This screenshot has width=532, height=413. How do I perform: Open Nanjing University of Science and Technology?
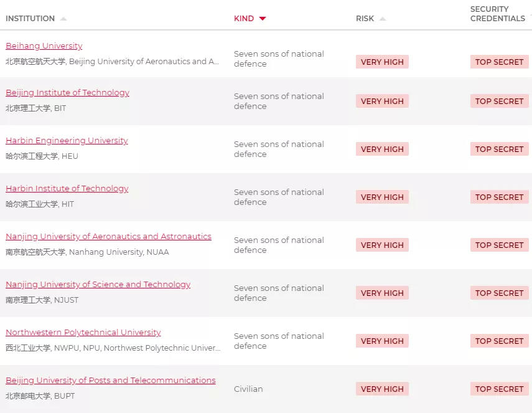pos(98,285)
